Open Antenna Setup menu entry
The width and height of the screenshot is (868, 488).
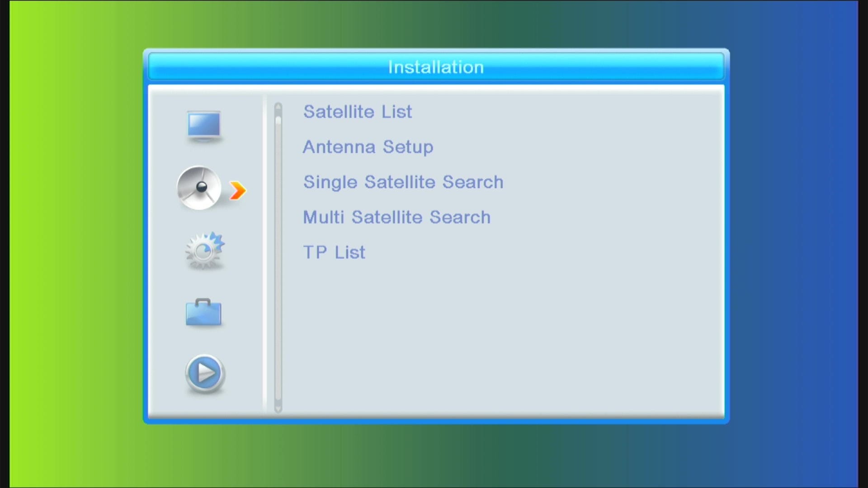coord(368,147)
